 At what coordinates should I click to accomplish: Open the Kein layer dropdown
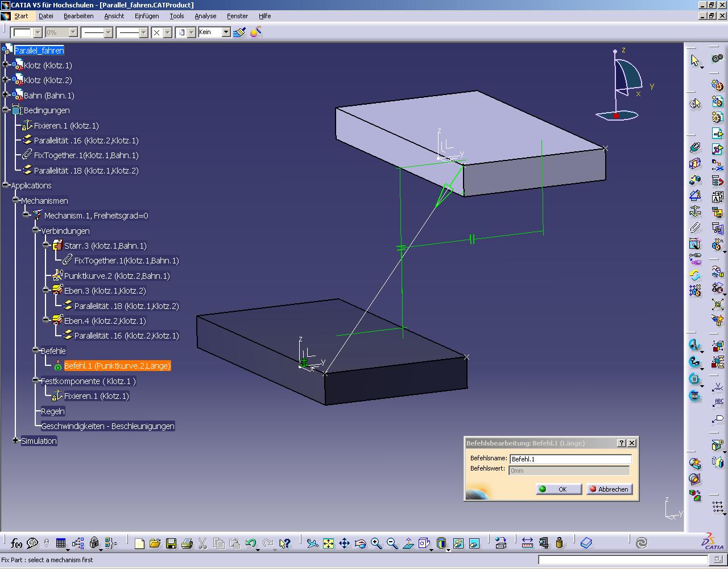[x=226, y=32]
